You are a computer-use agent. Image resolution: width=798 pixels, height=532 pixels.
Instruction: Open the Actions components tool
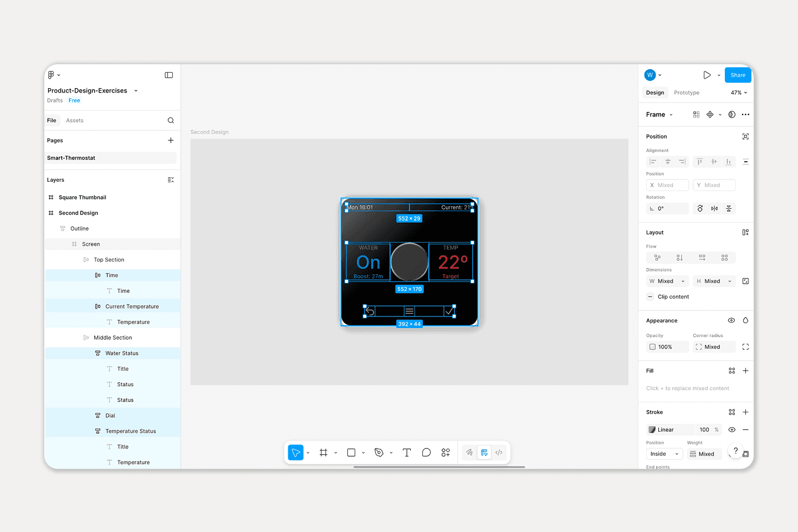(446, 453)
